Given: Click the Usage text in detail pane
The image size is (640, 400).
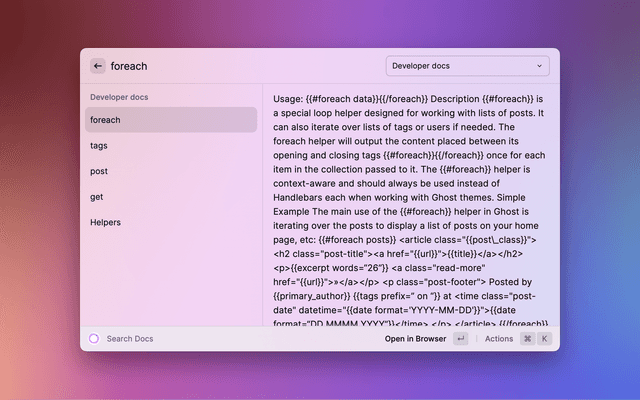Looking at the screenshot, I should click(290, 98).
